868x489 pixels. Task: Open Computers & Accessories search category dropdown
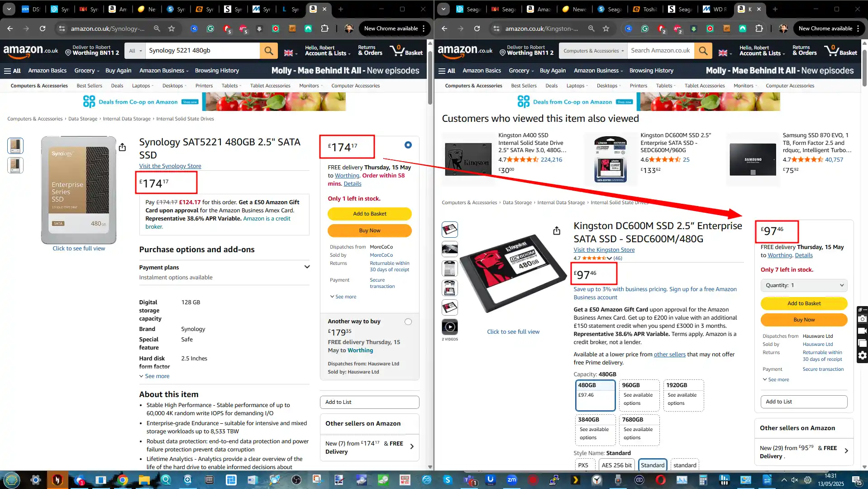click(594, 51)
